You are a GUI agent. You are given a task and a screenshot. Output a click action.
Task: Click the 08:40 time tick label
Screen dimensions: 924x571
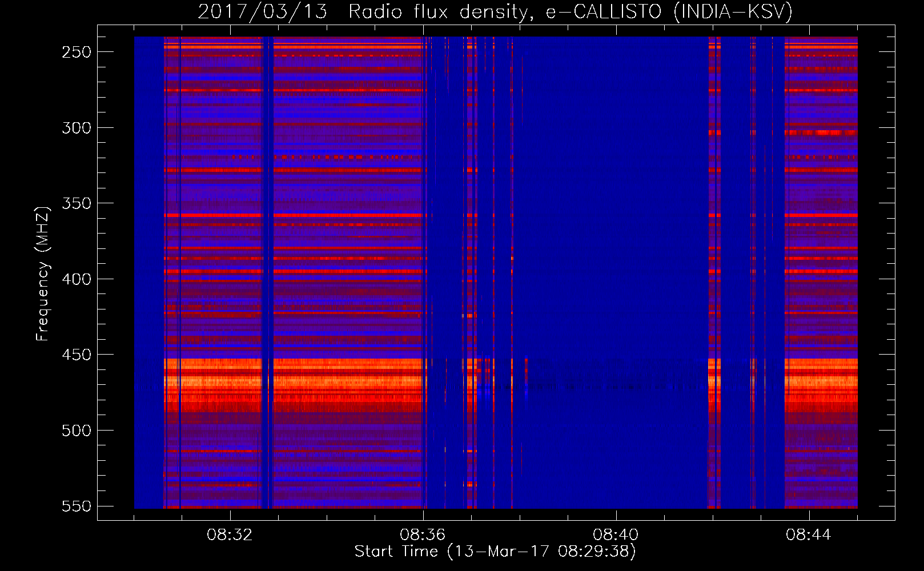(x=616, y=535)
